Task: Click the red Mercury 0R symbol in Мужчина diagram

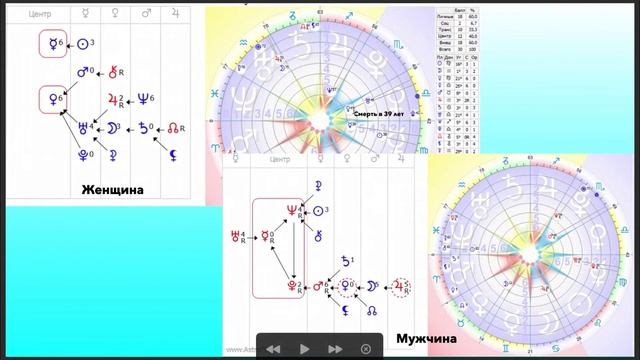Action: [267, 237]
